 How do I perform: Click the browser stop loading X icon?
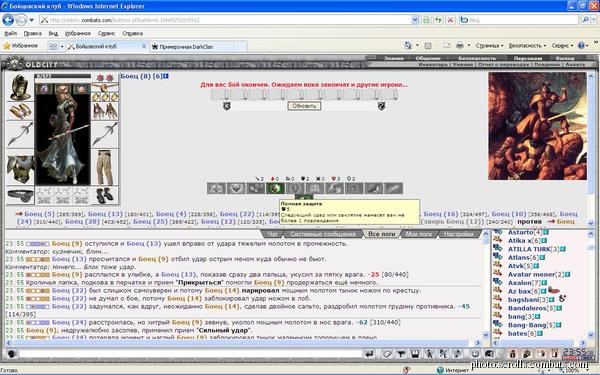point(450,20)
